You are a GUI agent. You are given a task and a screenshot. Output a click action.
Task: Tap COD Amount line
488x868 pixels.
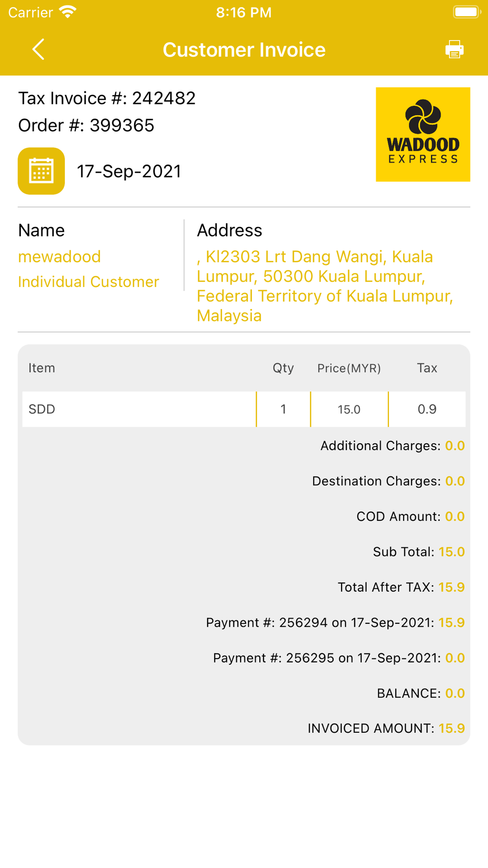[410, 517]
